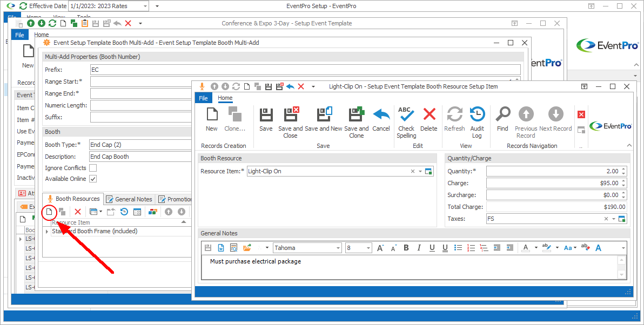This screenshot has width=644, height=325.
Task: Click the Delete red X ribbon button
Action: [429, 120]
